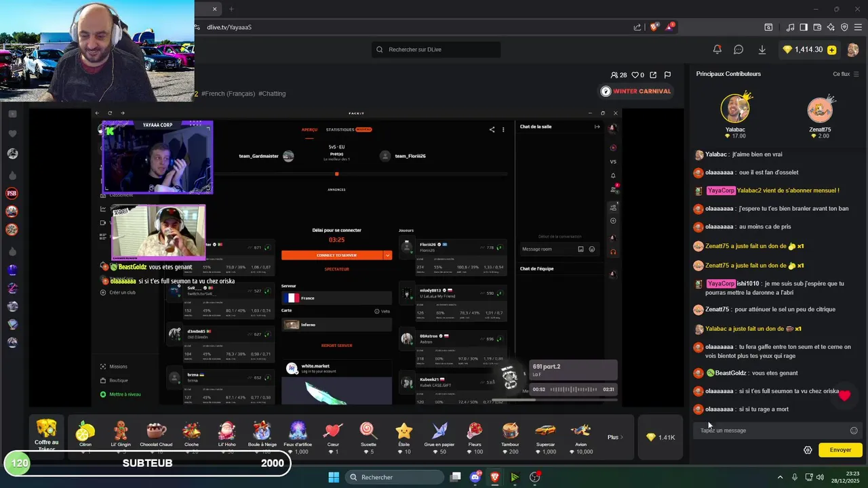This screenshot has height=488, width=868.
Task: Add lemons with the yellow plus button
Action: pos(832,49)
